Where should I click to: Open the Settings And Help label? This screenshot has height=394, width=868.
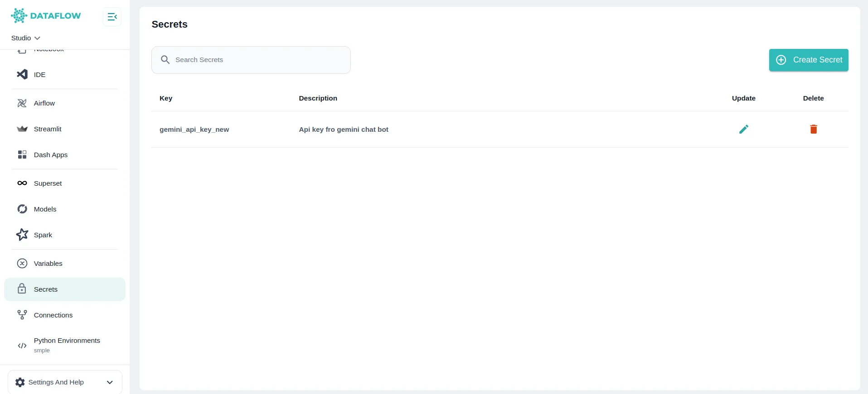point(56,382)
